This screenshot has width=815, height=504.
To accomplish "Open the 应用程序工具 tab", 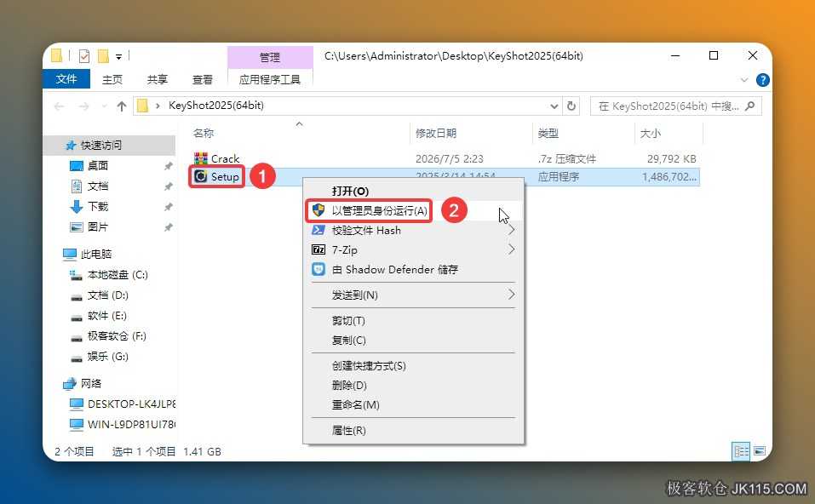I will [270, 79].
